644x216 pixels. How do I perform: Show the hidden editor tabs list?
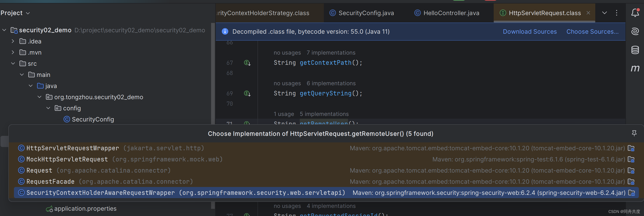point(604,13)
